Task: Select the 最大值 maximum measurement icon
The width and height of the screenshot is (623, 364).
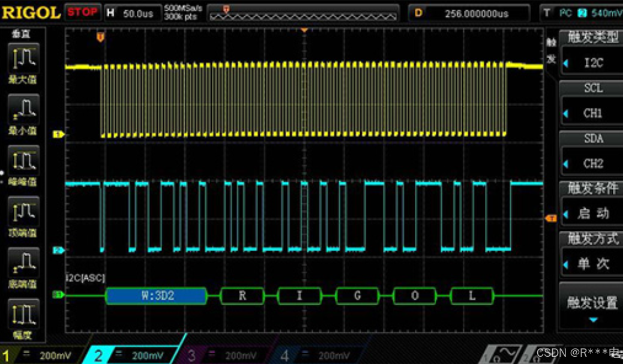Action: [23, 58]
